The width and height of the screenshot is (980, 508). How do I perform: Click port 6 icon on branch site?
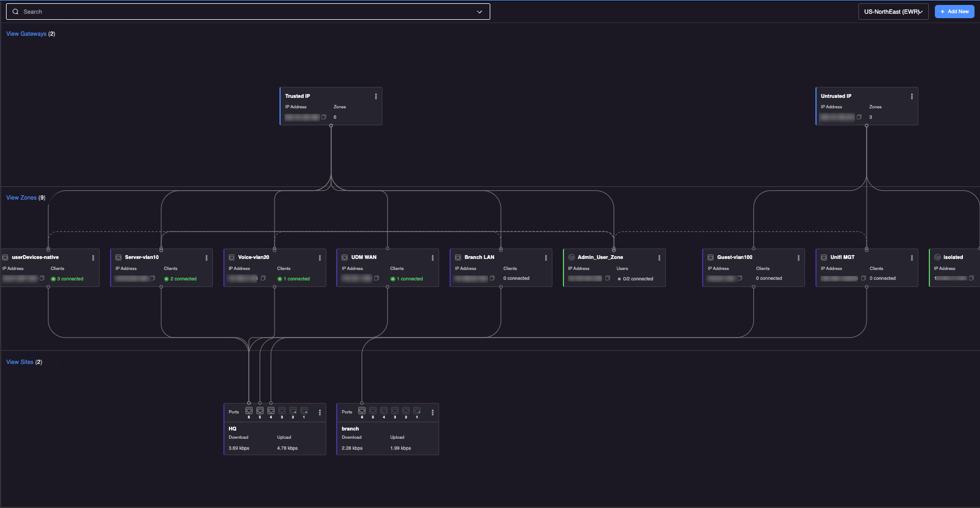[362, 411]
